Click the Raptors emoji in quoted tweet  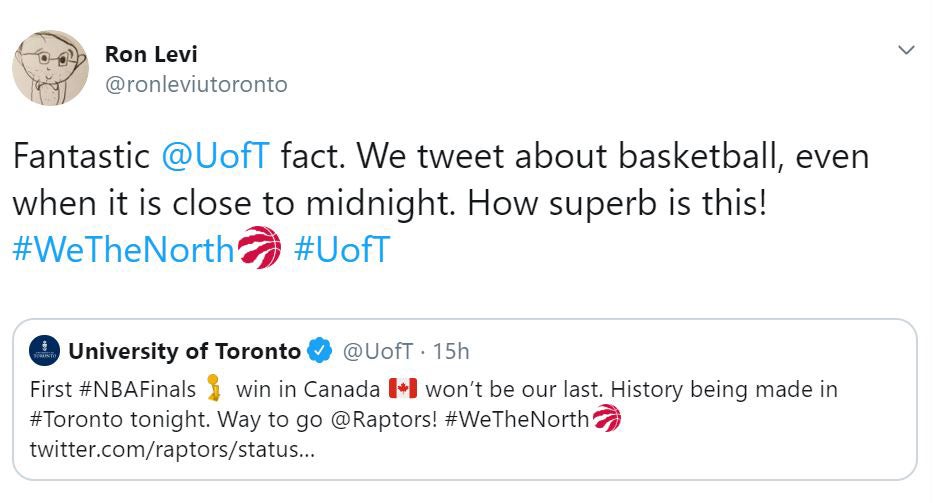pos(607,419)
